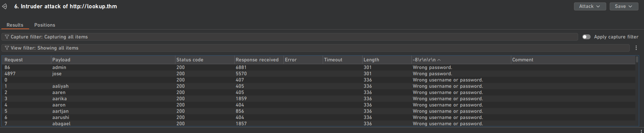Switch to the Results tab
Viewport: 644px width, 133px height.
point(15,25)
